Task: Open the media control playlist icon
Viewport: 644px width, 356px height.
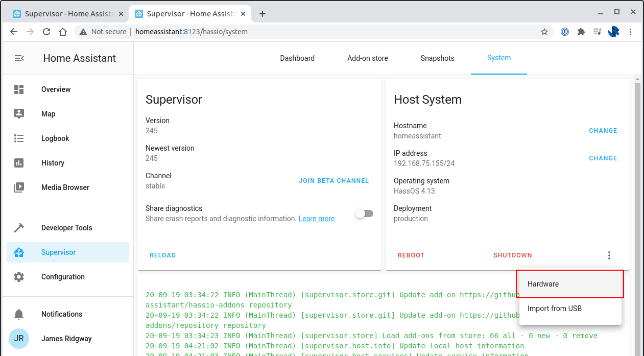Action: pos(598,32)
